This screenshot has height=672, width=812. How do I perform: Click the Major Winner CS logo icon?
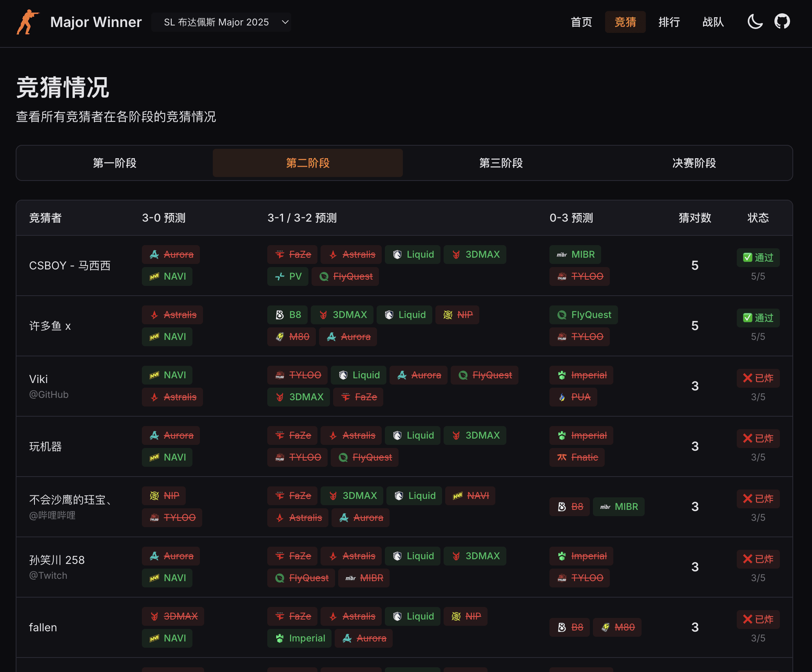tap(27, 22)
